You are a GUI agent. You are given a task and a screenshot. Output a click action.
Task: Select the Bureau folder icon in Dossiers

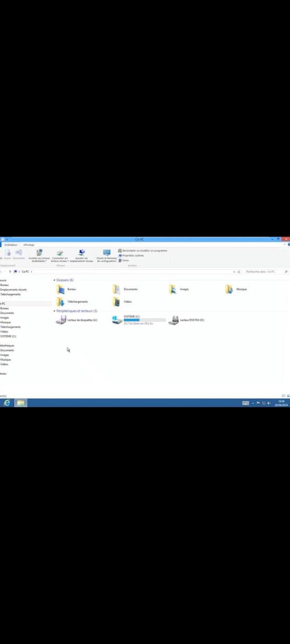pos(61,289)
